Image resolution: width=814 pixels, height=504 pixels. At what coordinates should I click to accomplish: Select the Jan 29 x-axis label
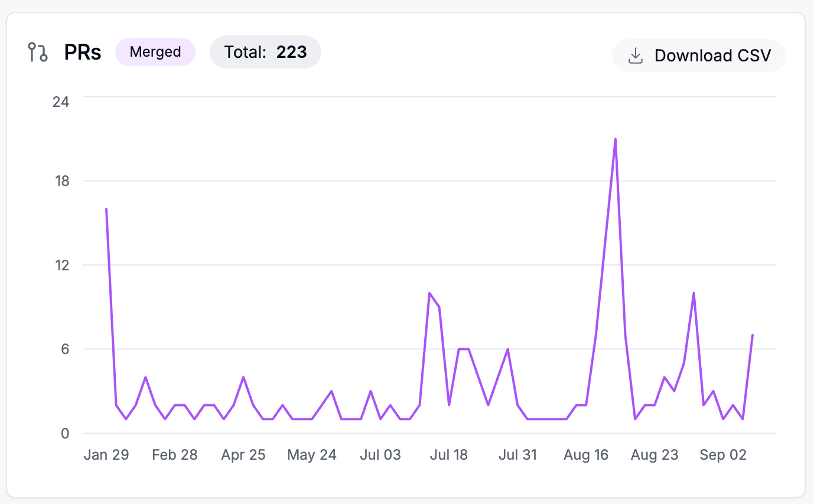tap(106, 455)
